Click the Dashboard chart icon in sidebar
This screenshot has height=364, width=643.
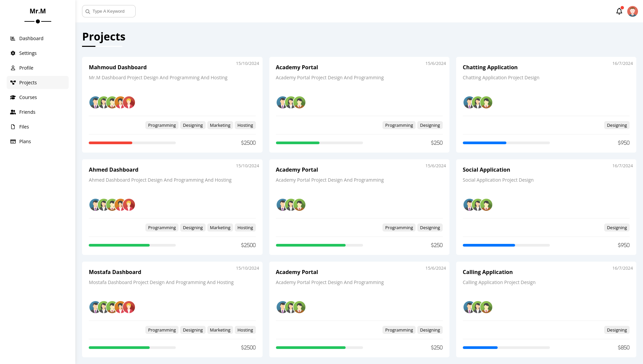coord(13,38)
